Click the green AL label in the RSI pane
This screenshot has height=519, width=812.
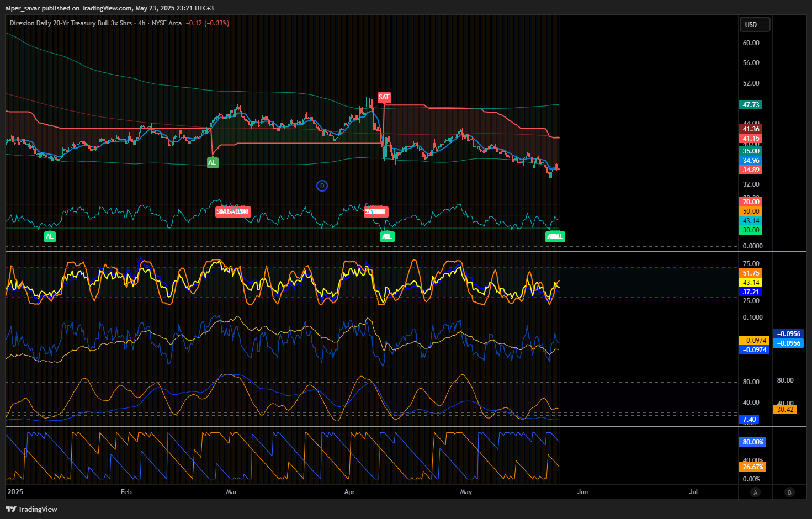50,236
